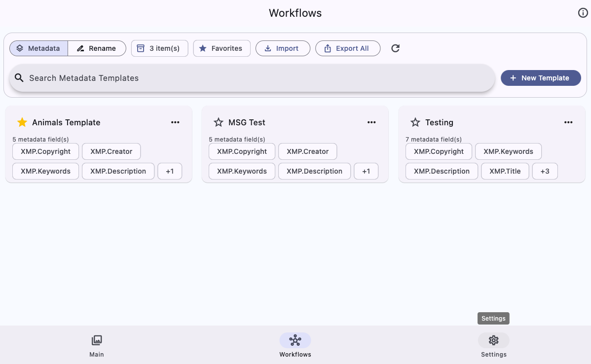Click the refresh templates icon
591x364 pixels.
point(395,48)
